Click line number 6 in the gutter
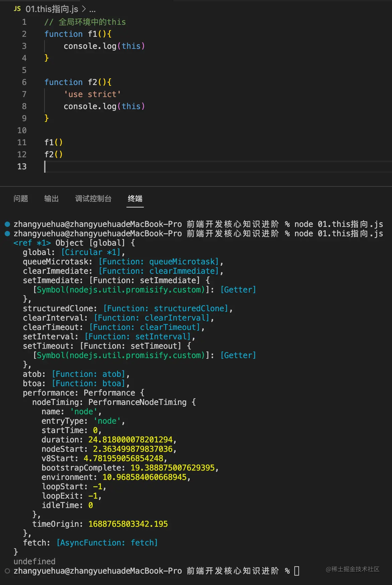 pos(24,82)
